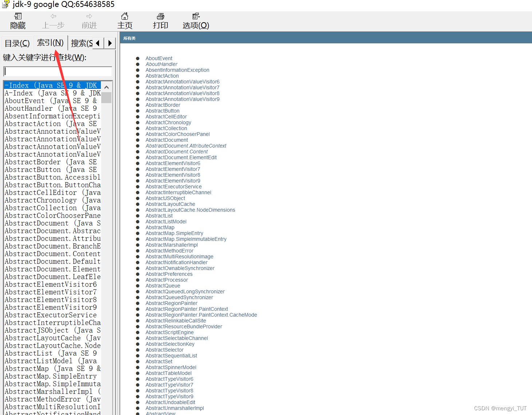Select AbstractCellEditor in the index list
Image resolution: width=532 pixels, height=415 pixels.
52,192
